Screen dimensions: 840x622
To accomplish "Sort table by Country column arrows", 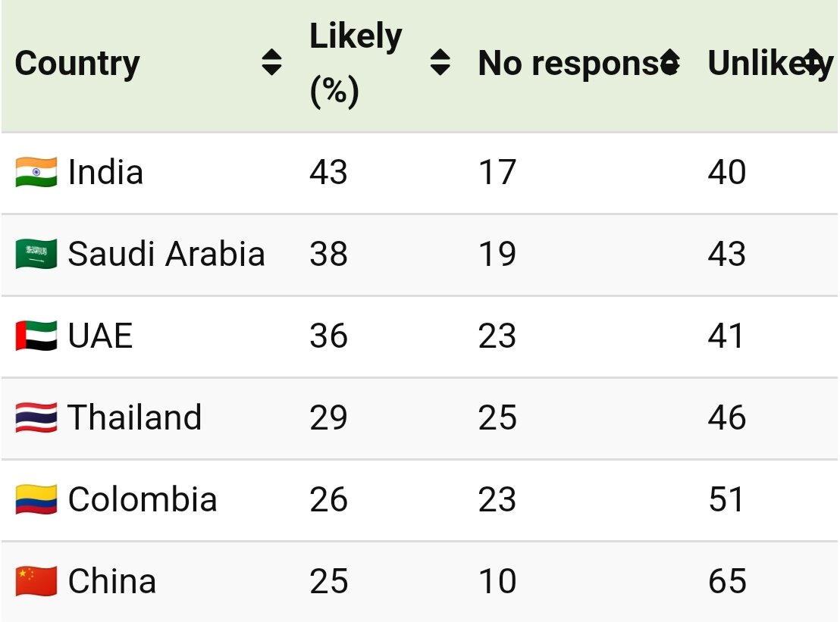I will coord(271,63).
